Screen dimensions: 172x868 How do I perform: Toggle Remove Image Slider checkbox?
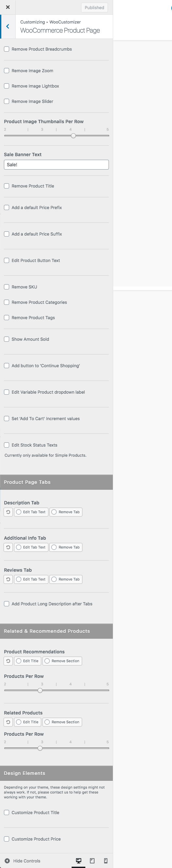(7, 101)
